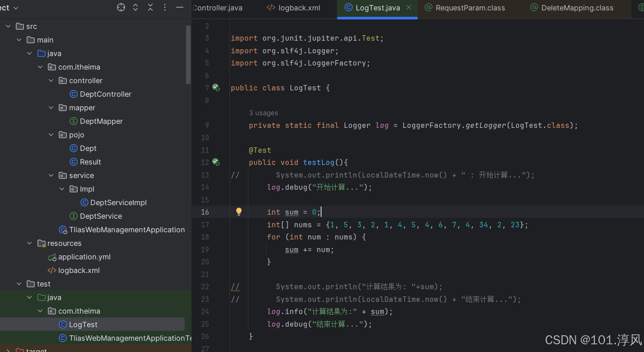
Task: Switch to the Controller.java tab
Action: (218, 8)
